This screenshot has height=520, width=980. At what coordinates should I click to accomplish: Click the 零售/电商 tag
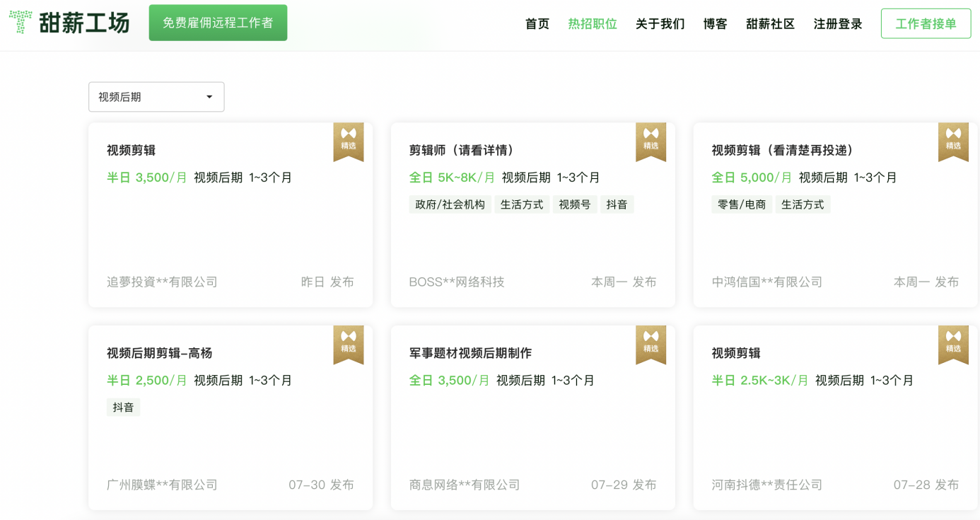pyautogui.click(x=742, y=204)
